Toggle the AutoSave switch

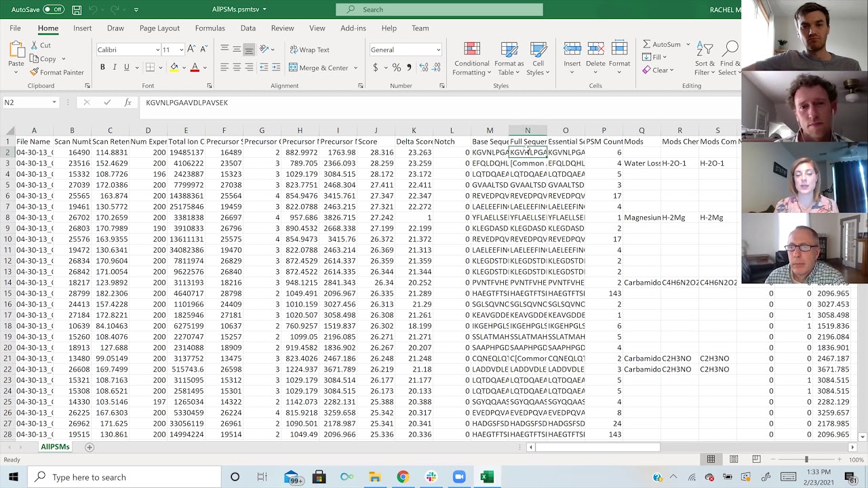click(53, 9)
